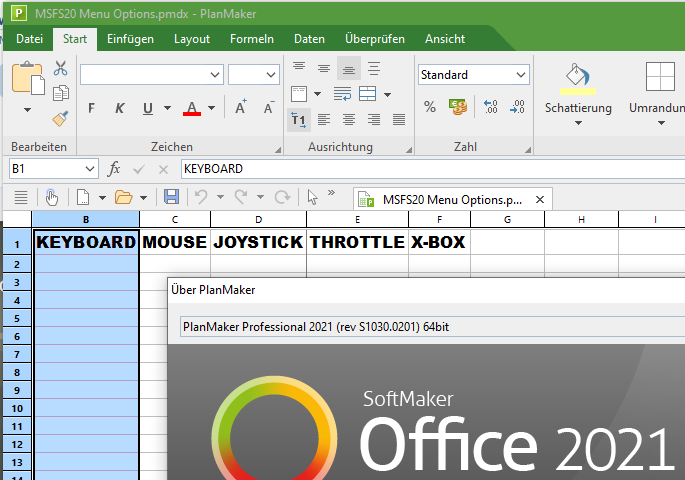Screen dimensions: 685x480
Task: Switch to the Formeln tab
Action: click(252, 39)
